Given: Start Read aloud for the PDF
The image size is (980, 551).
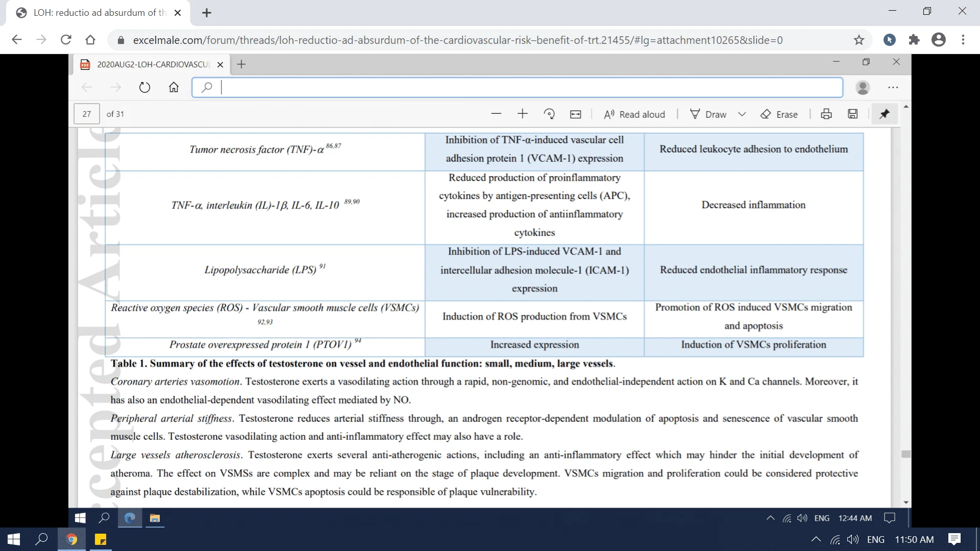Looking at the screenshot, I should 634,114.
